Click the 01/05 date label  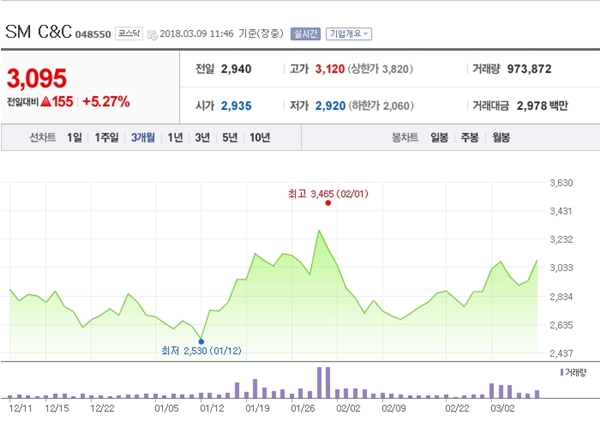[x=166, y=409]
